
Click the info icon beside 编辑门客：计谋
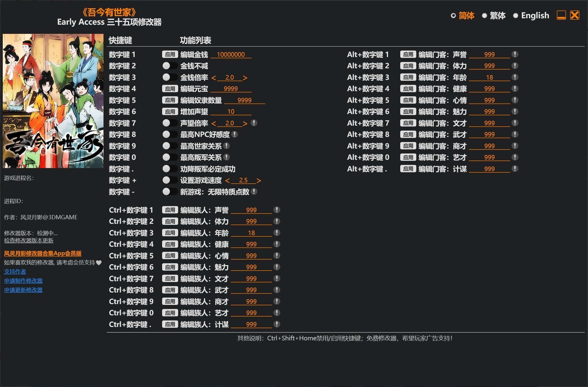(516, 169)
